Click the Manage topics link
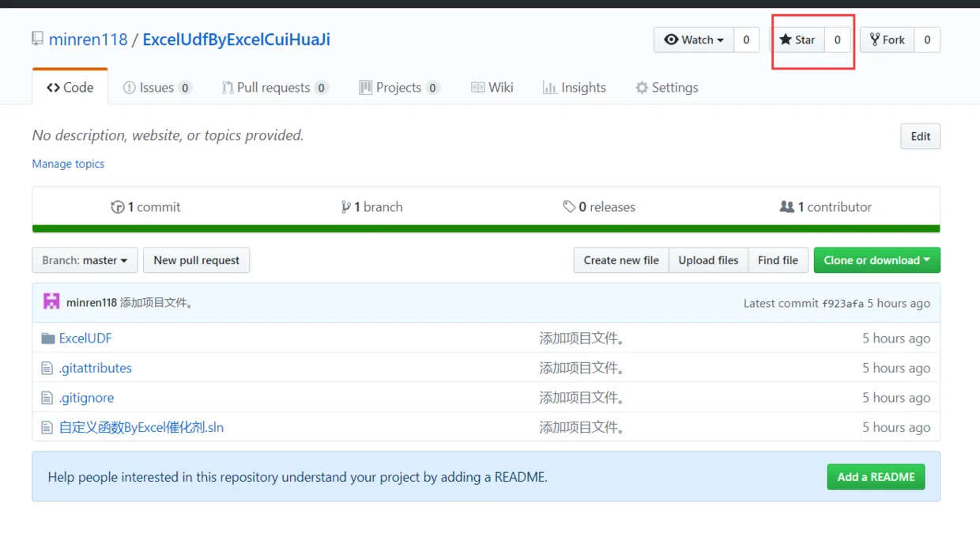 (x=68, y=164)
